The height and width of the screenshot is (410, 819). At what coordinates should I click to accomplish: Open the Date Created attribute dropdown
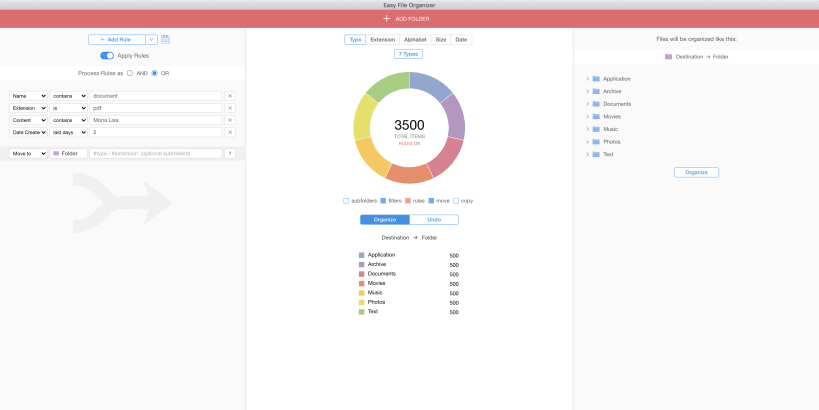pyautogui.click(x=28, y=132)
